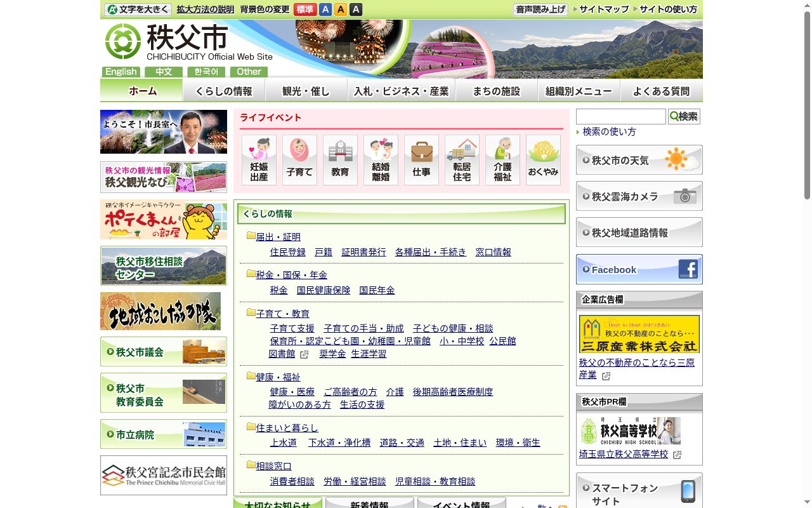The height and width of the screenshot is (508, 812).
Task: Open the 入札・ビジネス・産業 menu tab
Action: click(402, 90)
